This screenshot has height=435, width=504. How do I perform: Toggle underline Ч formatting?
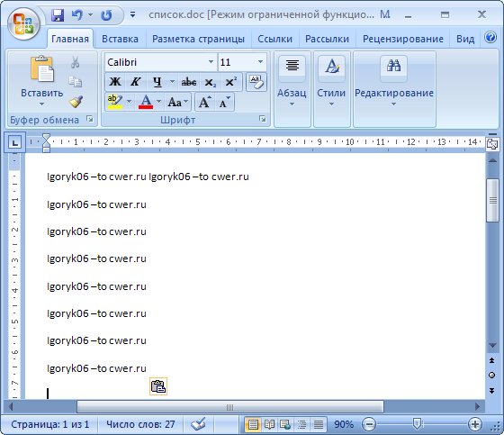[x=157, y=82]
